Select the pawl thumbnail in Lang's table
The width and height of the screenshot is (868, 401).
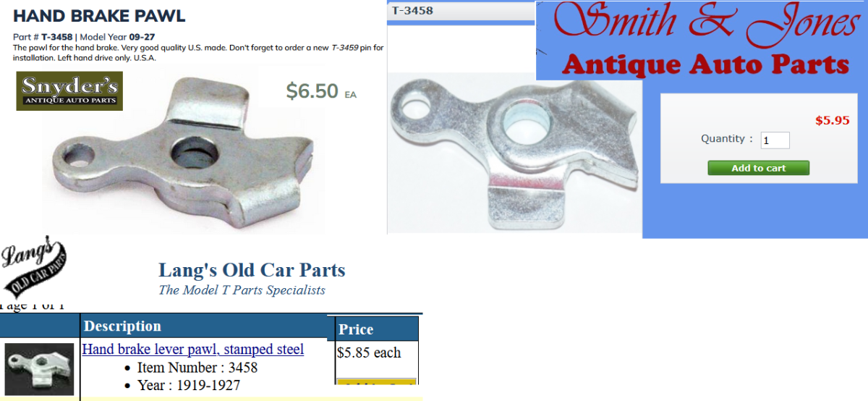[x=40, y=369]
